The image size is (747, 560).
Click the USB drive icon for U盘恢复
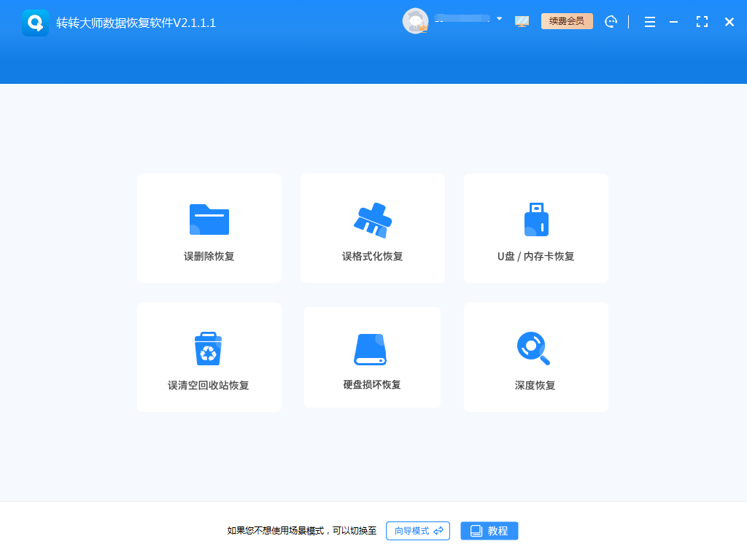click(x=536, y=219)
